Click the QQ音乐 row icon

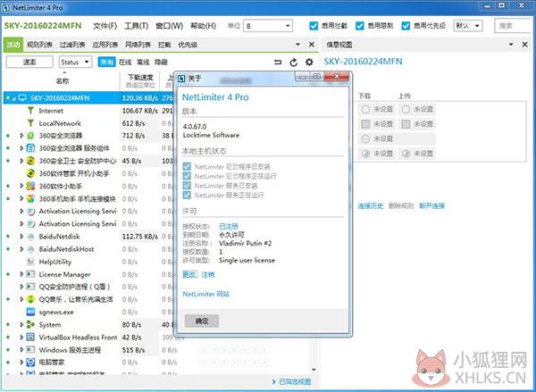click(x=30, y=299)
